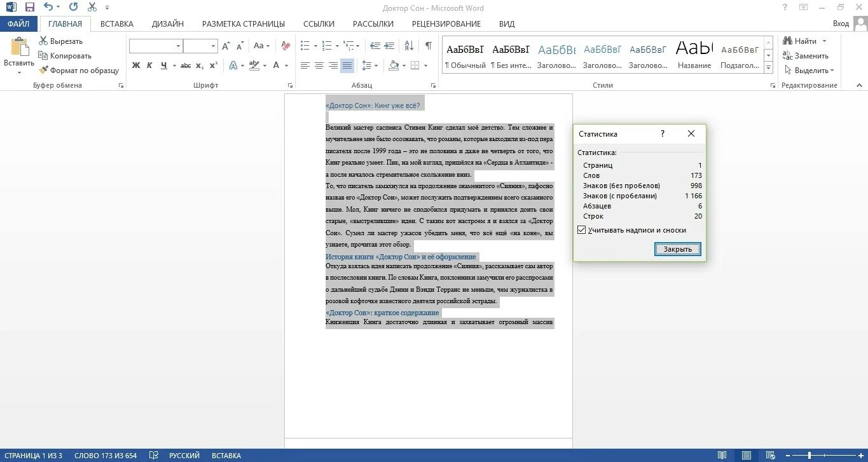Click the word count СЛОВО 173 ИЗ 654
The width and height of the screenshot is (868, 462).
click(106, 456)
